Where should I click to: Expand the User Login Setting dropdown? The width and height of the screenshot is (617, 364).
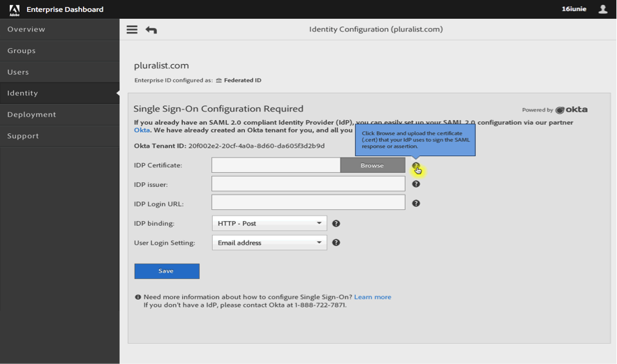tap(269, 243)
